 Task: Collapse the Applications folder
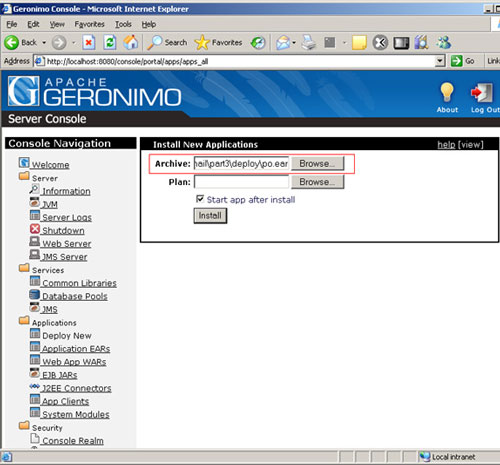coord(24,320)
